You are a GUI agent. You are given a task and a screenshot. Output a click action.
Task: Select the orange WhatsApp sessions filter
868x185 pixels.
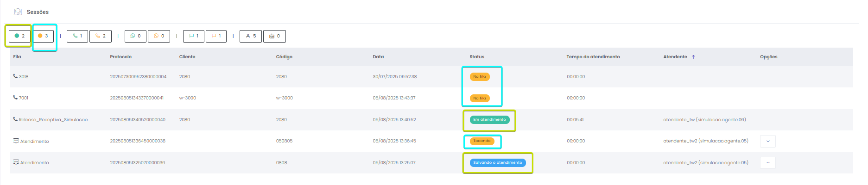159,36
